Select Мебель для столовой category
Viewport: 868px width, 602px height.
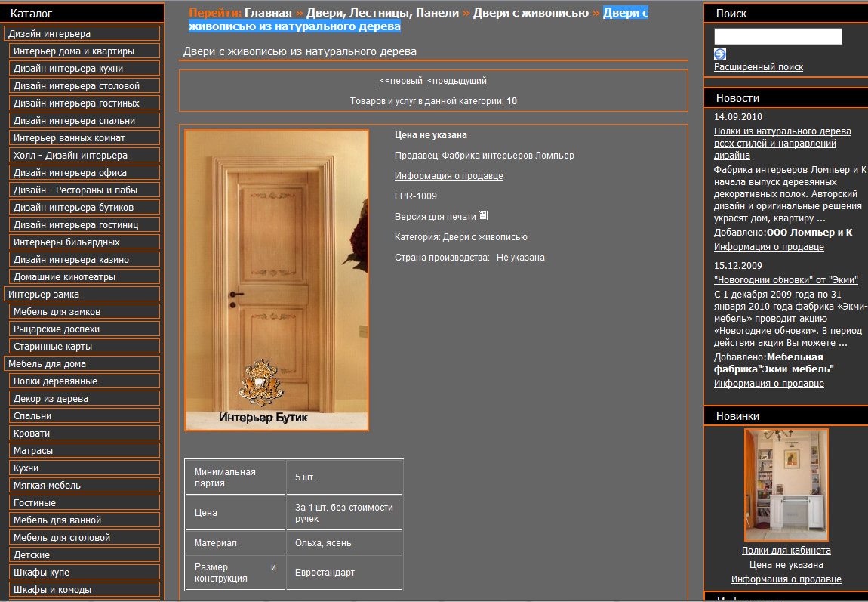click(x=84, y=536)
